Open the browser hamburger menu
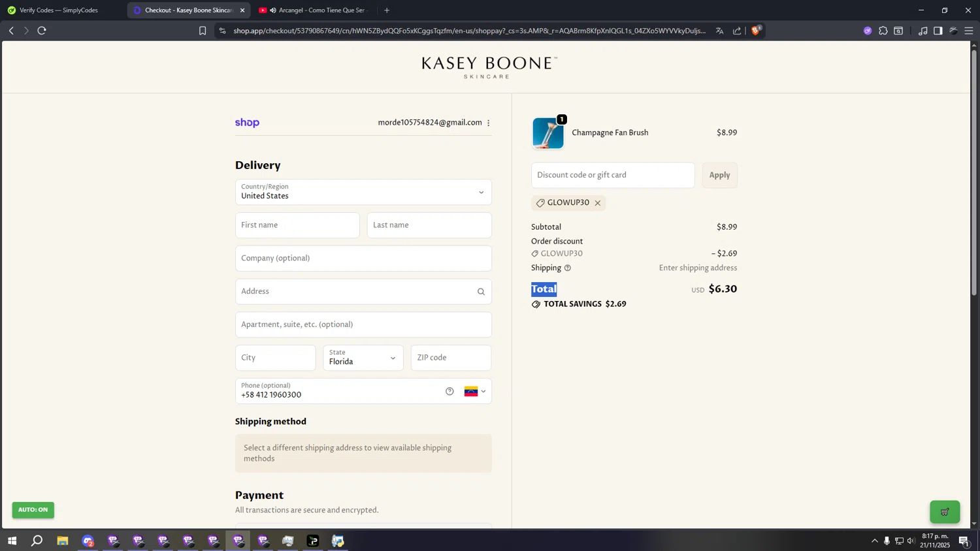Image resolution: width=980 pixels, height=551 pixels. [969, 31]
